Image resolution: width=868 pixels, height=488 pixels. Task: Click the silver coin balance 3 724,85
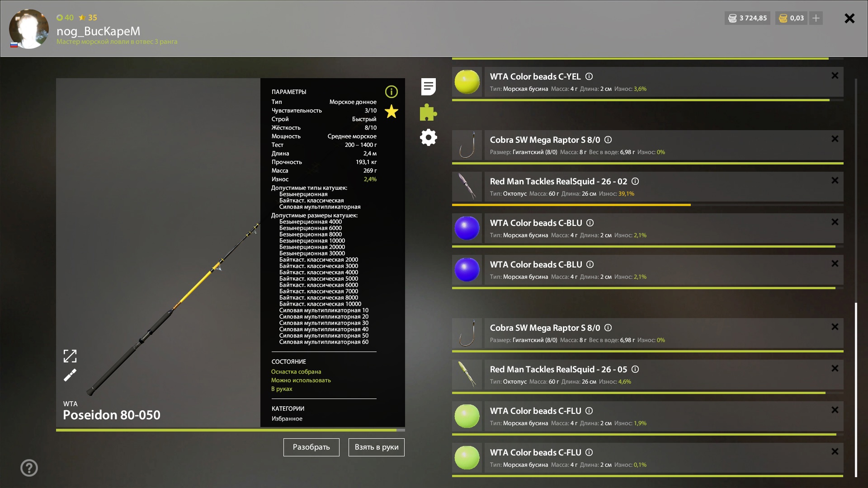pos(747,18)
